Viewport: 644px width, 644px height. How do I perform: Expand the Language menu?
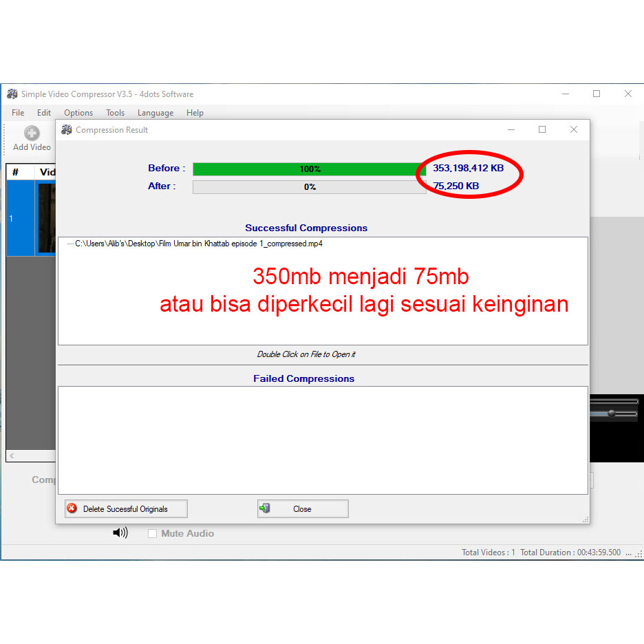155,113
